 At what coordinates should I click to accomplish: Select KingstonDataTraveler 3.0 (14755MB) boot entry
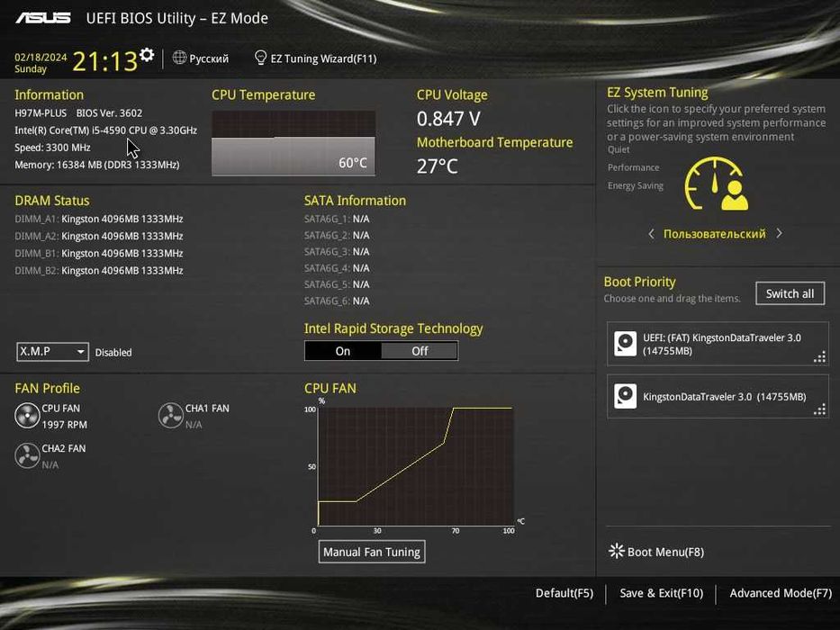[x=718, y=396]
